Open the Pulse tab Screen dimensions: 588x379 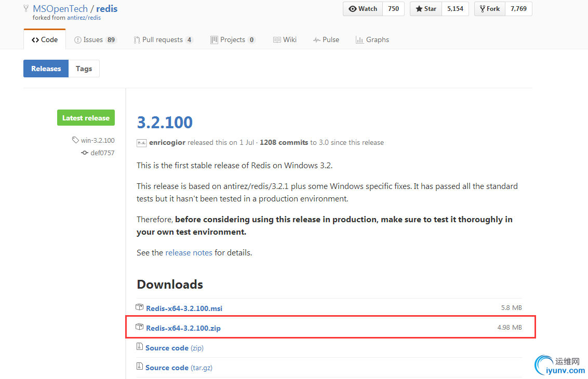pyautogui.click(x=326, y=40)
